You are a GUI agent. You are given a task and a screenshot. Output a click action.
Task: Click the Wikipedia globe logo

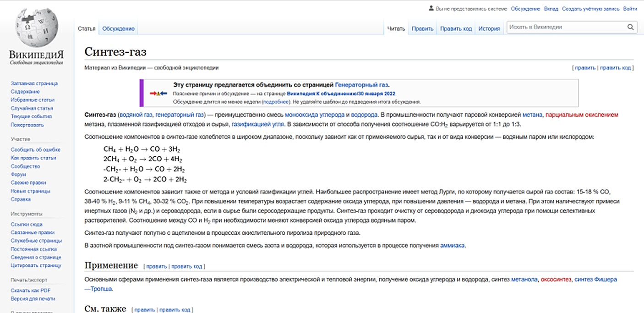coord(36,27)
